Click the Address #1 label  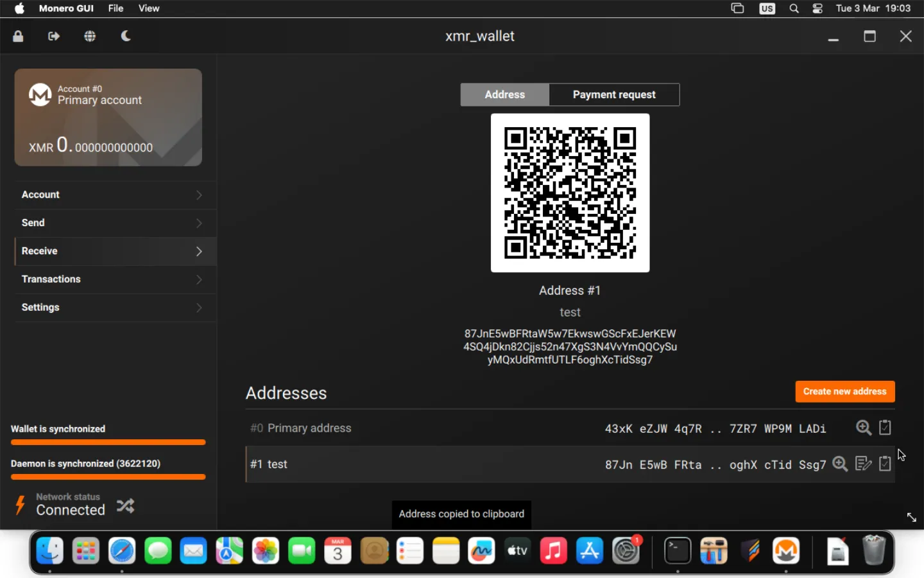tap(570, 291)
